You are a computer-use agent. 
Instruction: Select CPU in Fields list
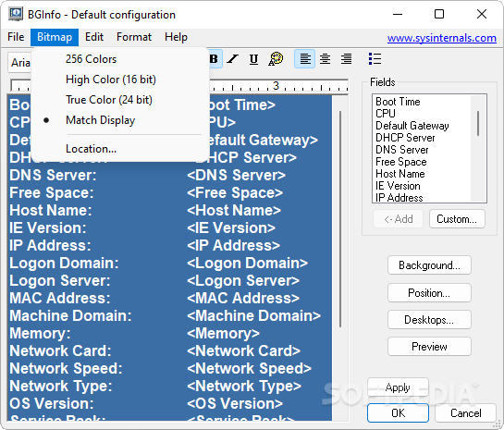tap(386, 114)
